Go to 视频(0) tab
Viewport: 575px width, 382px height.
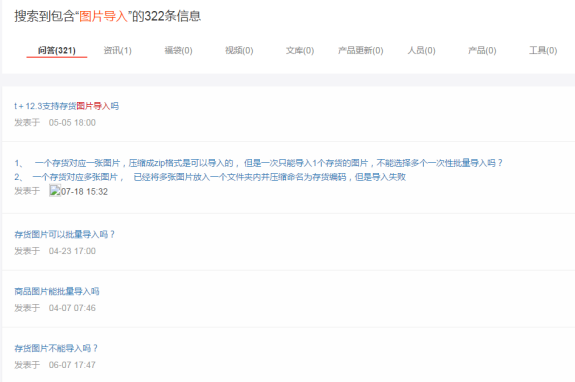(x=239, y=50)
